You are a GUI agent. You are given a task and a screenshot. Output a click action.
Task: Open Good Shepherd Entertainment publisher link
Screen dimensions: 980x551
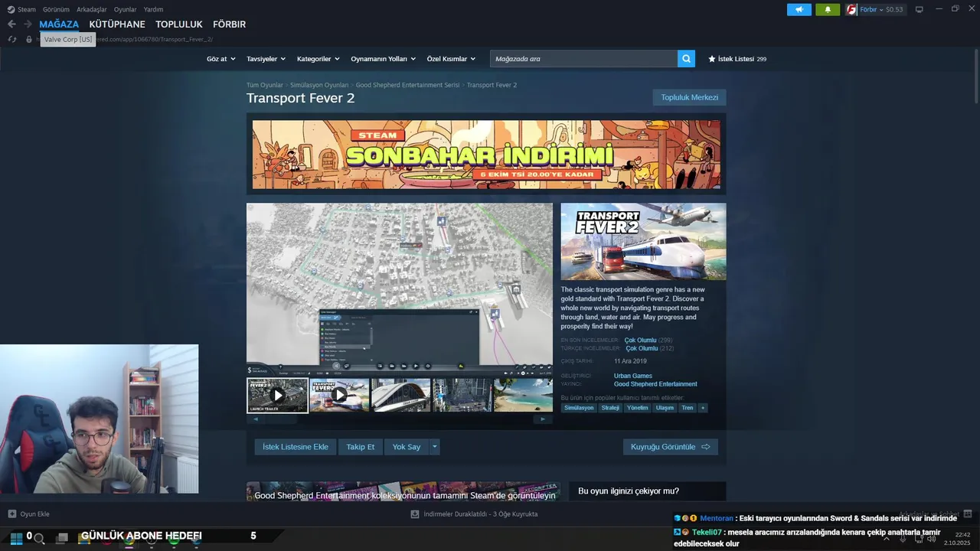pyautogui.click(x=655, y=384)
